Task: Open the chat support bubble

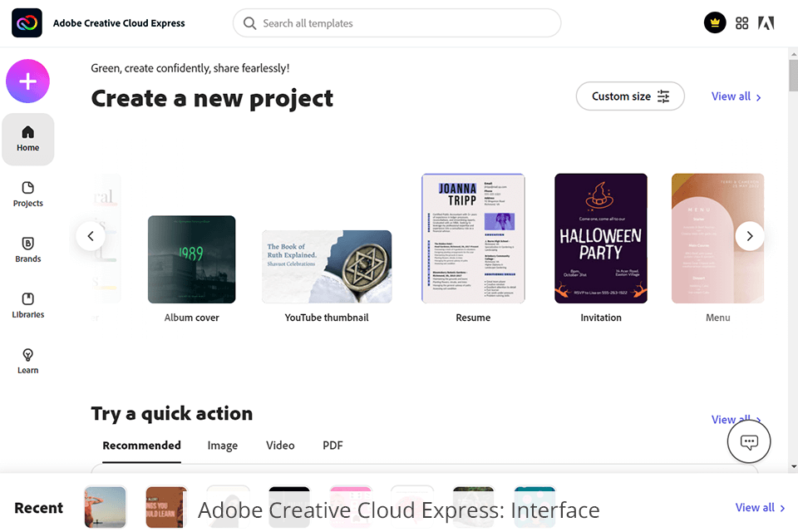Action: pos(749,442)
